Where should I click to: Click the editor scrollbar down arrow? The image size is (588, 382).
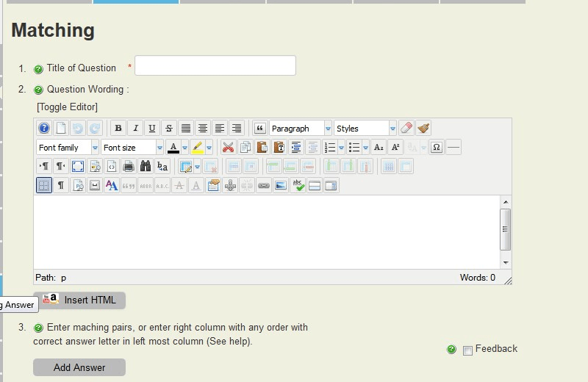pos(506,262)
